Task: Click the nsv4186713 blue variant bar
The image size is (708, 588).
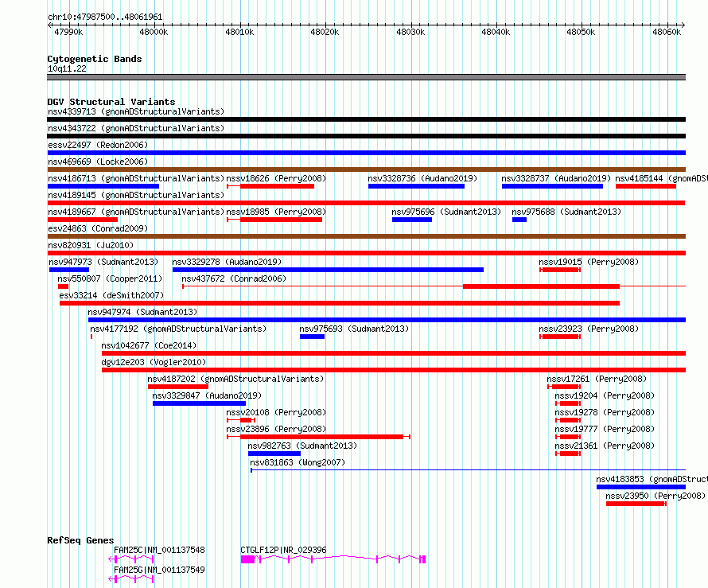Action: coord(103,186)
